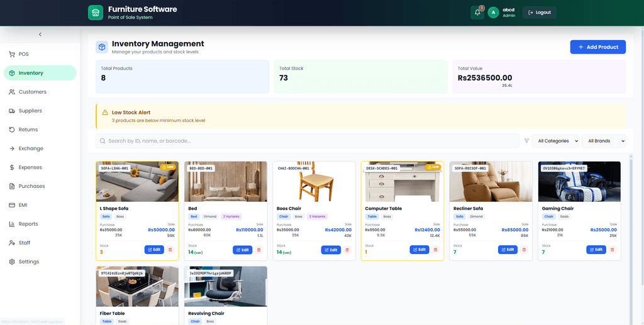Screen dimensions: 644x325
Task: Open the notifications bell icon
Action: pos(477,13)
